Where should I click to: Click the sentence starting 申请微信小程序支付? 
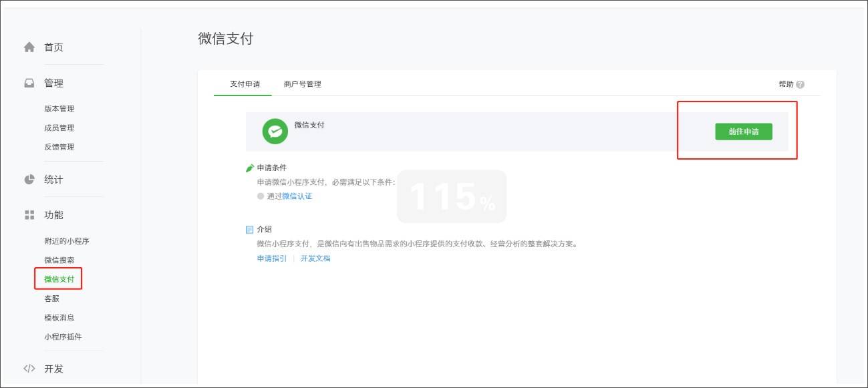coord(326,182)
